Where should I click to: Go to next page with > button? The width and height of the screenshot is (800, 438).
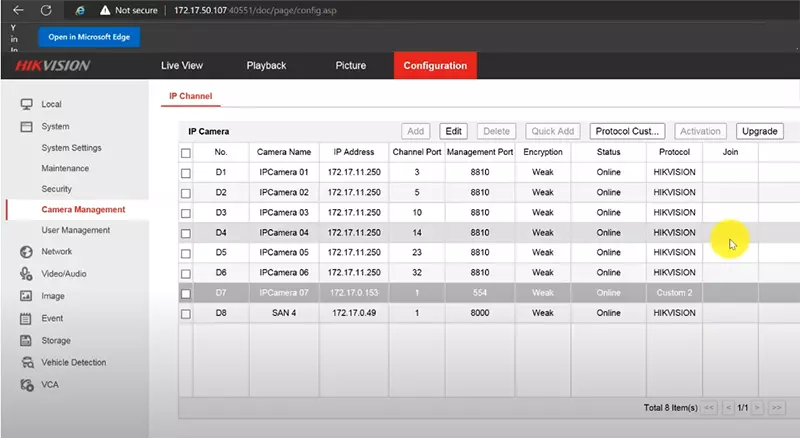pyautogui.click(x=758, y=407)
